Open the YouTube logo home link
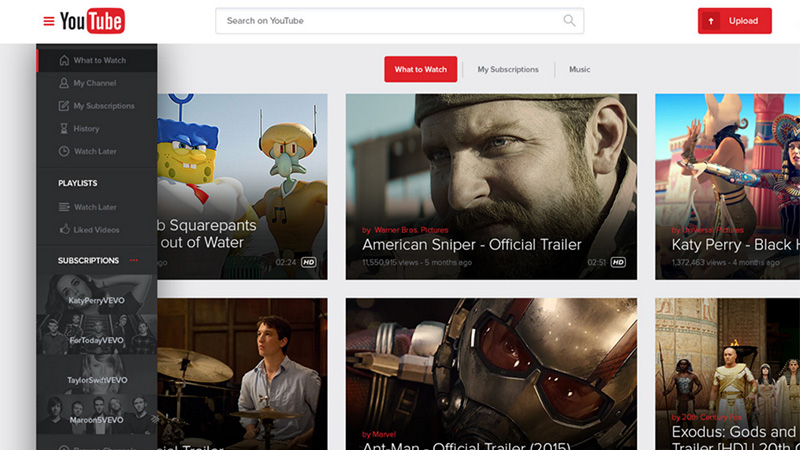Image resolution: width=800 pixels, height=450 pixels. (x=92, y=21)
